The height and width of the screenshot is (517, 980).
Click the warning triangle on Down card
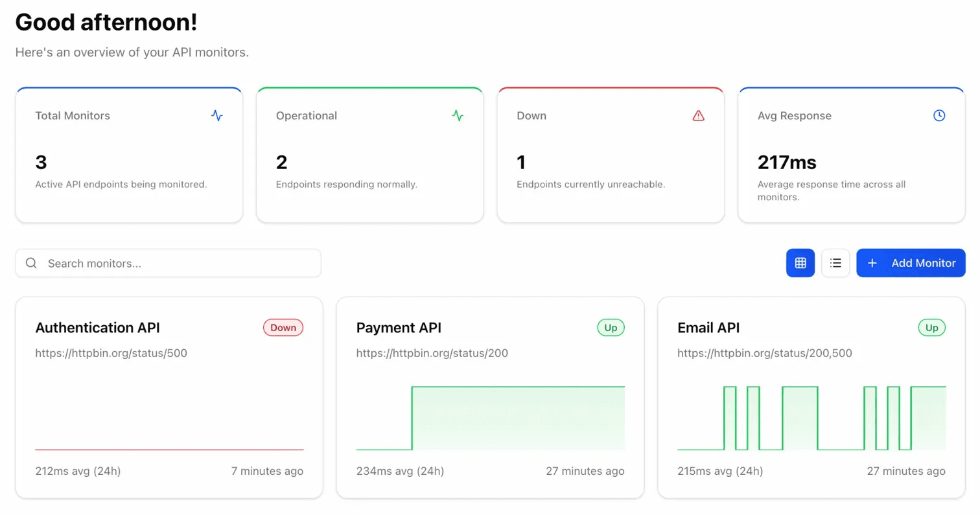tap(698, 115)
